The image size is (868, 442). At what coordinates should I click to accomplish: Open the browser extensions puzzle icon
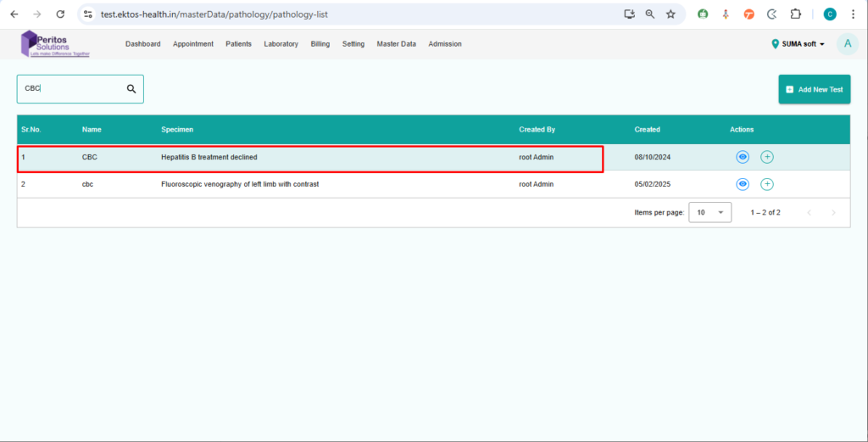pyautogui.click(x=795, y=14)
